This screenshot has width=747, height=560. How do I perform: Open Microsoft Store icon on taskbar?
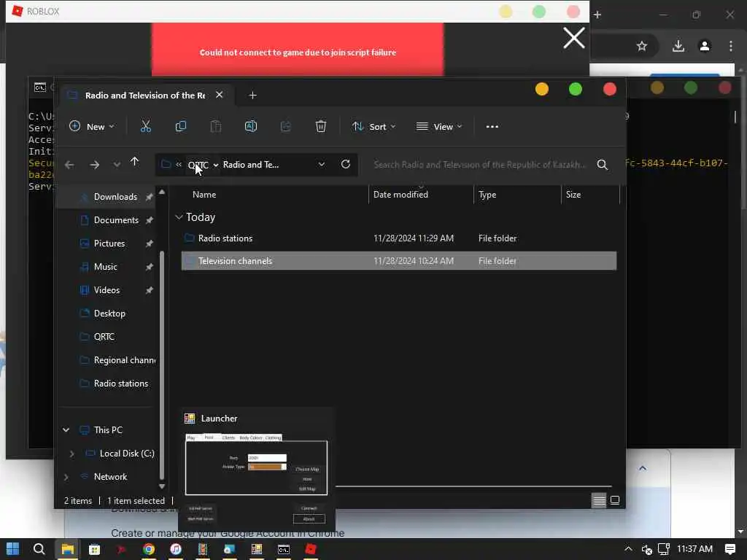pyautogui.click(x=94, y=549)
